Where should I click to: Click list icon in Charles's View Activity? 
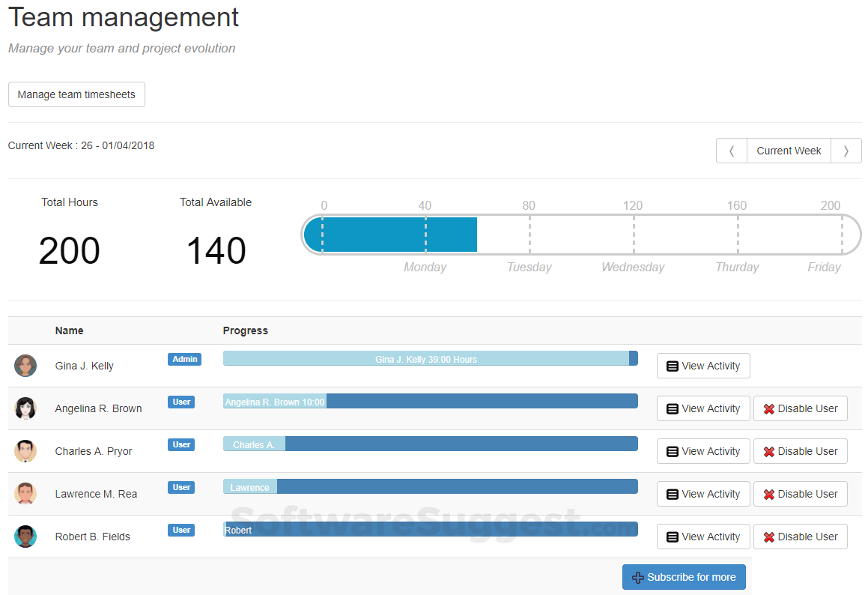673,452
